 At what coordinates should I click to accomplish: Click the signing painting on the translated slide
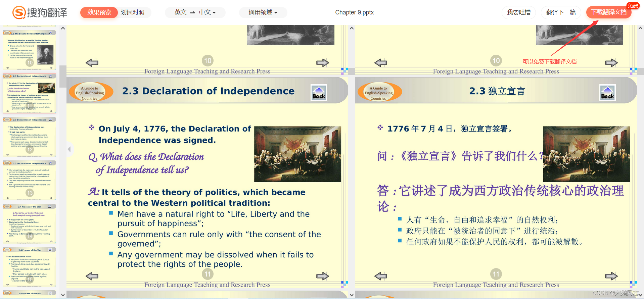click(586, 154)
